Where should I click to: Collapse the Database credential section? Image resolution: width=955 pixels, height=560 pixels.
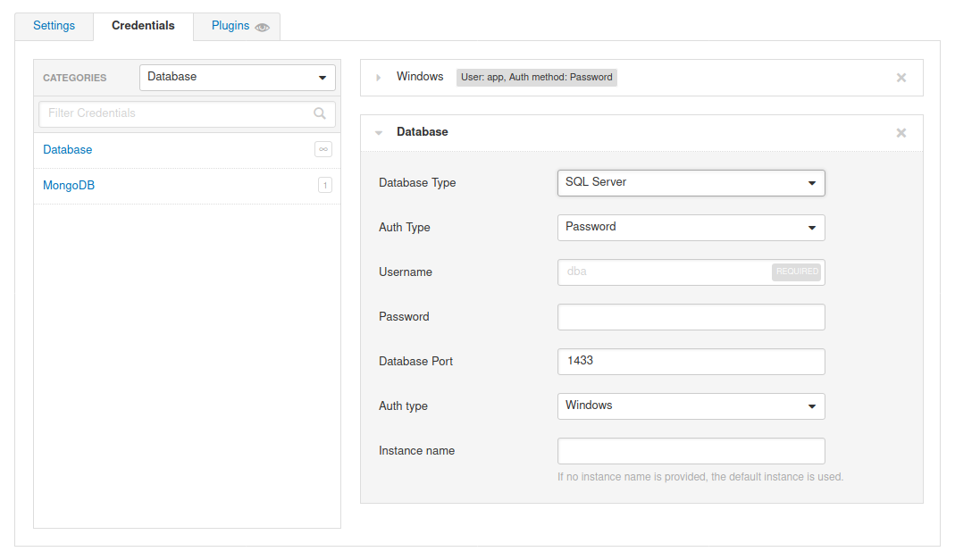[x=379, y=133]
